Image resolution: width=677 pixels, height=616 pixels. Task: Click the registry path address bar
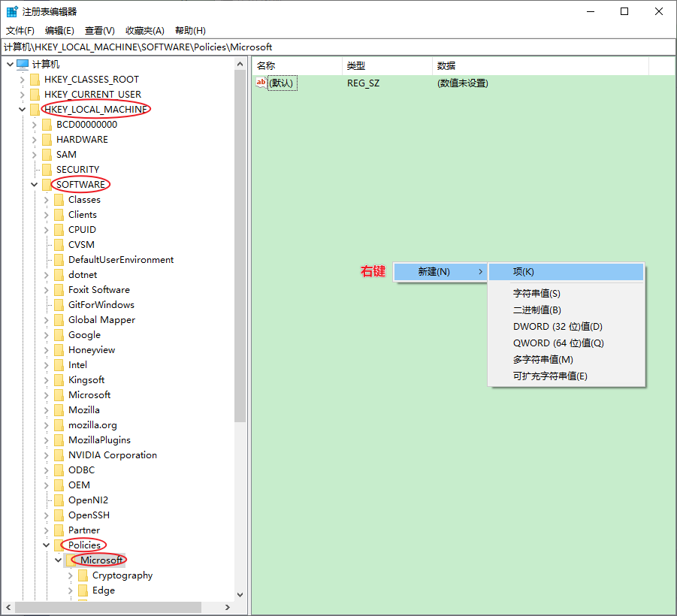pos(338,47)
